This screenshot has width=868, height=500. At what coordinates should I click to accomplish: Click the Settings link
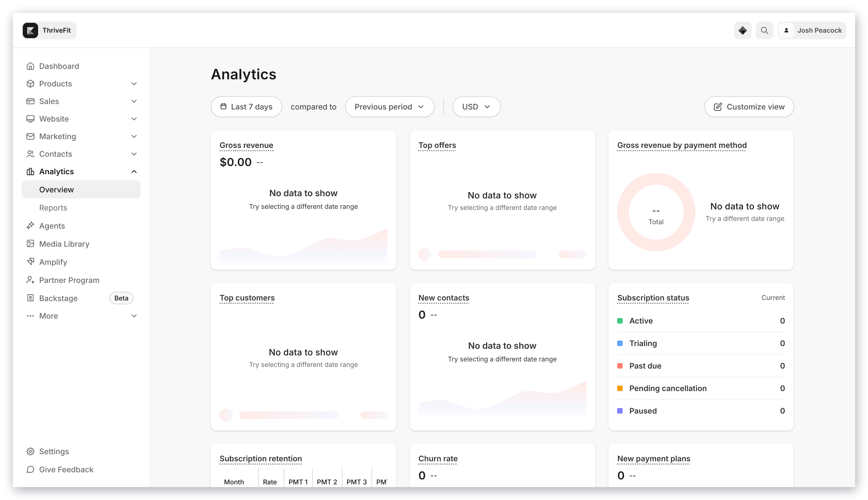[x=54, y=451]
